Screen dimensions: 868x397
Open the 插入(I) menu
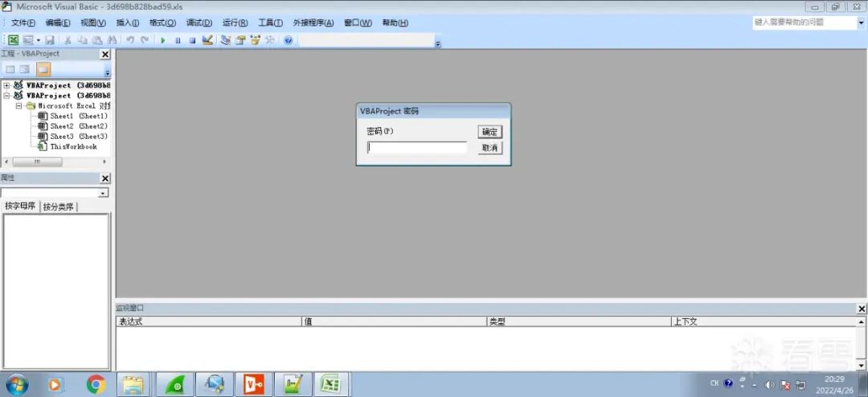(127, 23)
